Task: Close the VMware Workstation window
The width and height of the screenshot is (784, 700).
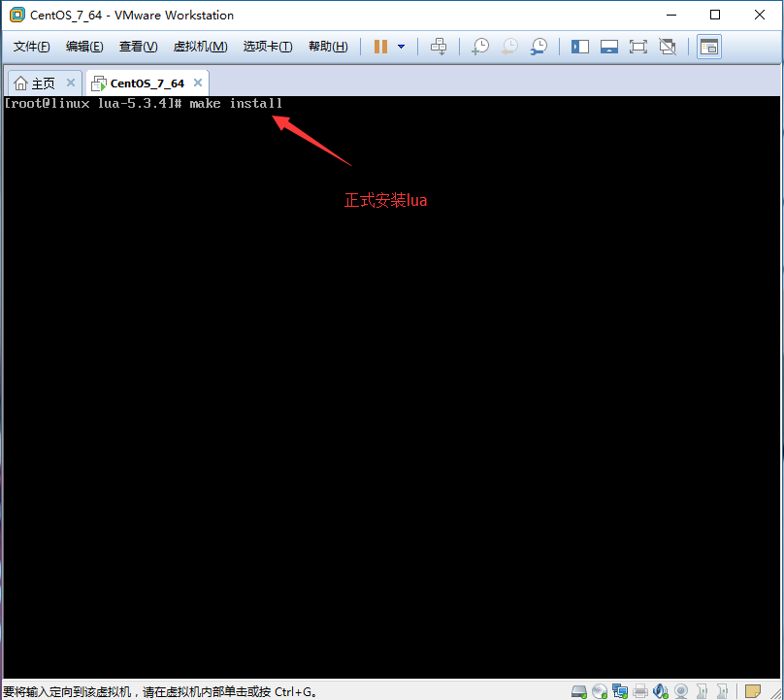Action: pyautogui.click(x=760, y=15)
